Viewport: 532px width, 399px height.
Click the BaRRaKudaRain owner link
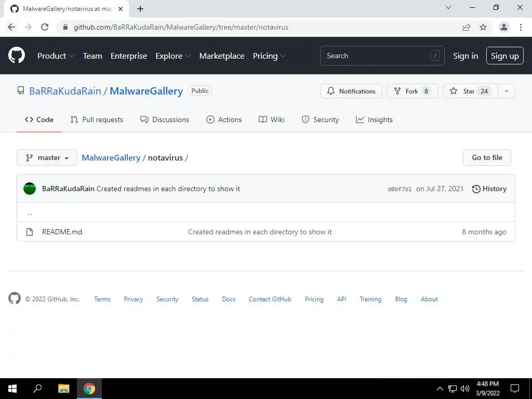tap(65, 91)
